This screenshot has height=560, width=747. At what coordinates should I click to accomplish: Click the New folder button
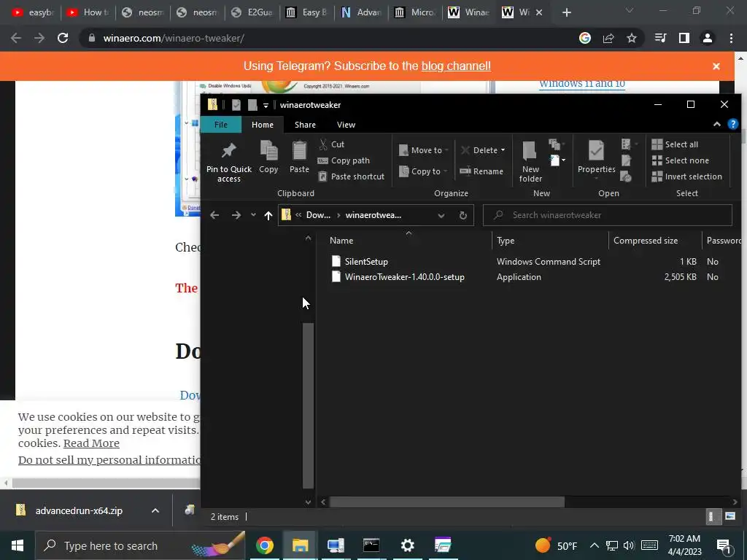(x=530, y=162)
